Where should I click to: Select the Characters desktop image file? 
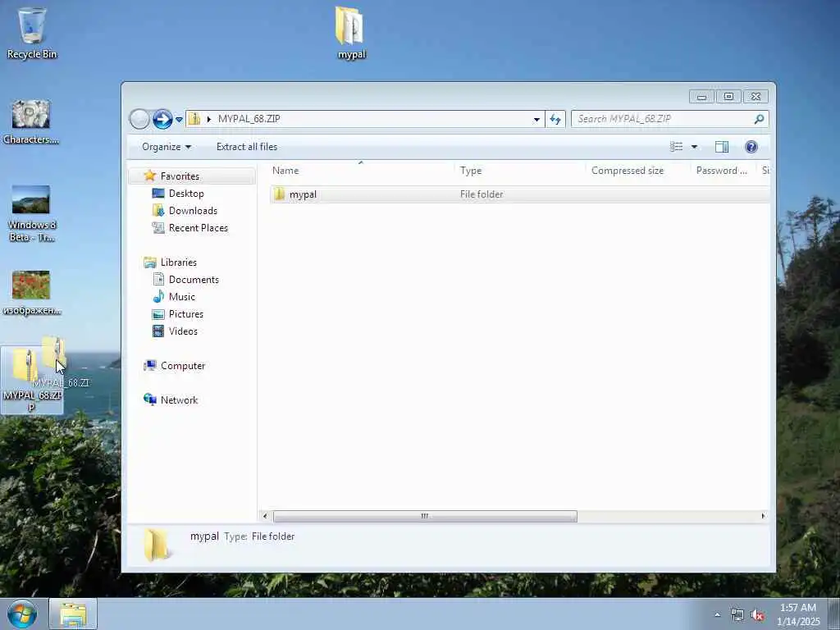pos(31,122)
